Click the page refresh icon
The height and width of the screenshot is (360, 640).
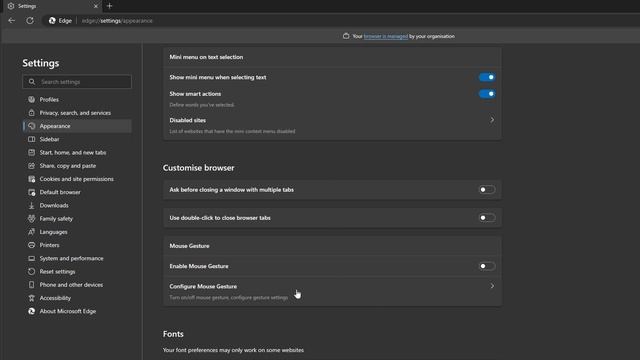pyautogui.click(x=30, y=20)
